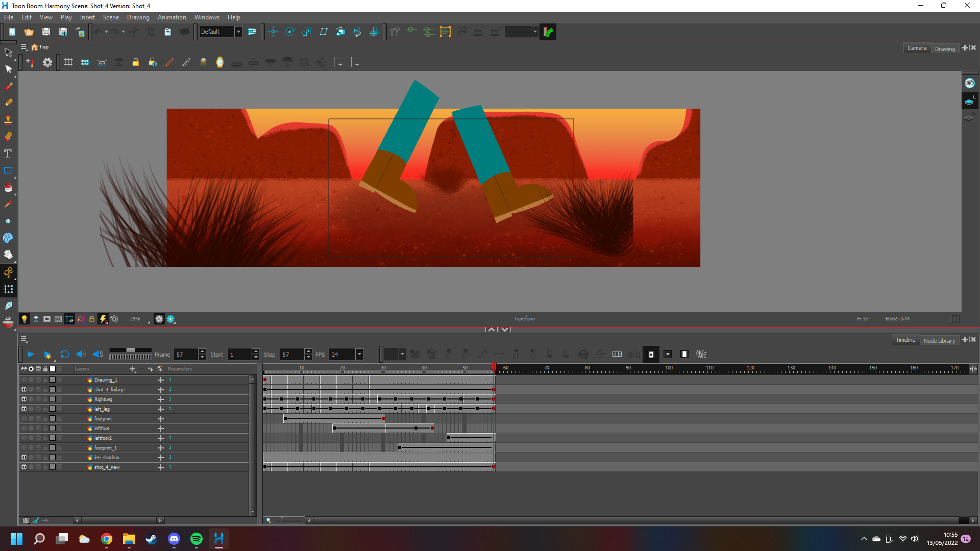Select the Paint bucket tool
The image size is (980, 551).
(8, 187)
